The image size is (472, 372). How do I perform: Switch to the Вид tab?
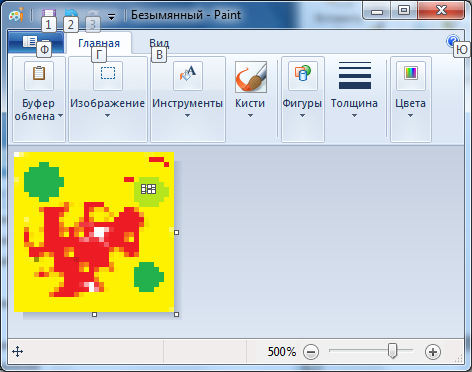click(x=159, y=43)
